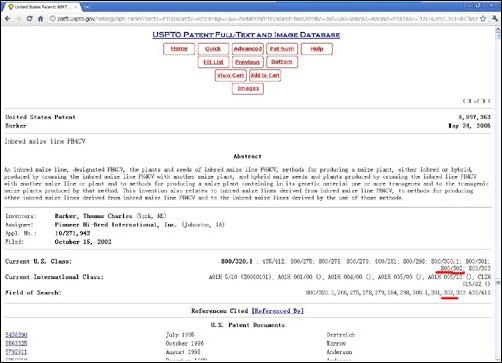The image size is (502, 363).
Task: Bookmark page with star icon
Action: 483,19
